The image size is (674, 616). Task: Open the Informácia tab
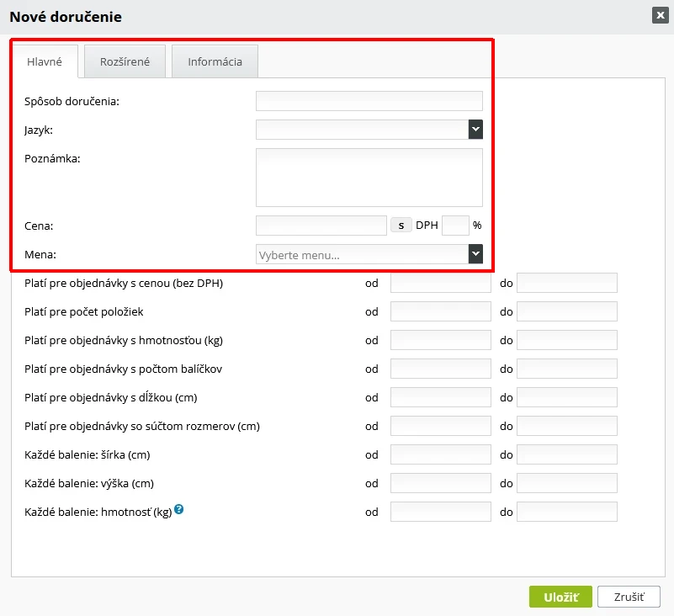point(215,61)
